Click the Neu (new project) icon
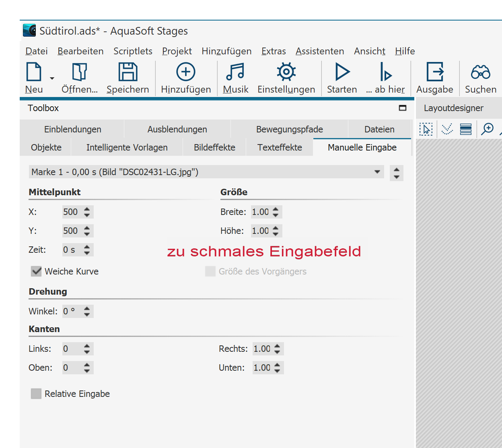 point(34,72)
